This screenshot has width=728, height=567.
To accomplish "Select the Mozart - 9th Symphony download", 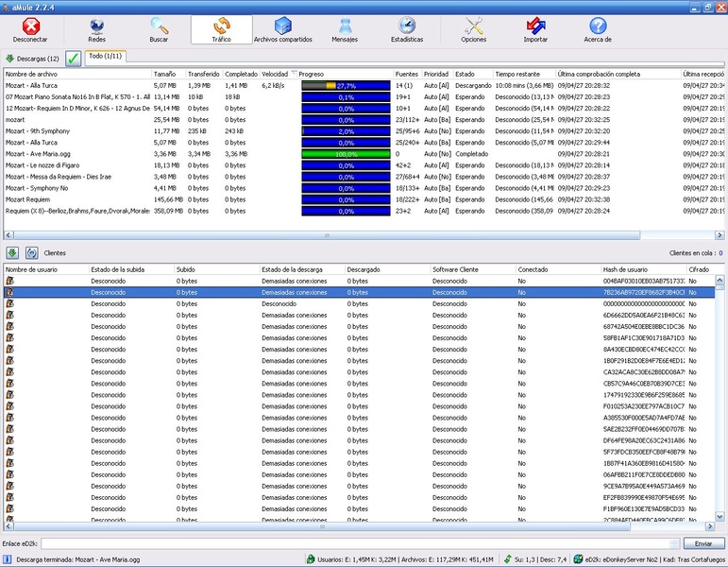I will 364,131.
